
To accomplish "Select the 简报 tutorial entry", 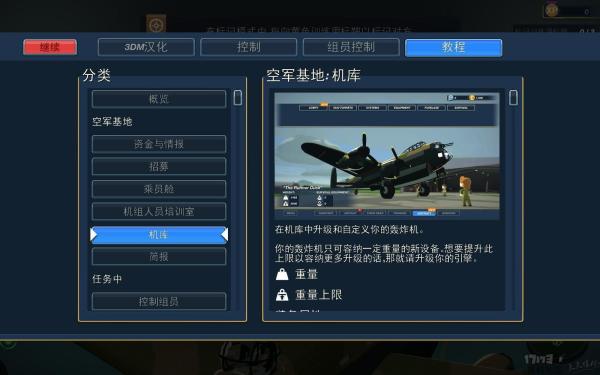I will pos(159,257).
